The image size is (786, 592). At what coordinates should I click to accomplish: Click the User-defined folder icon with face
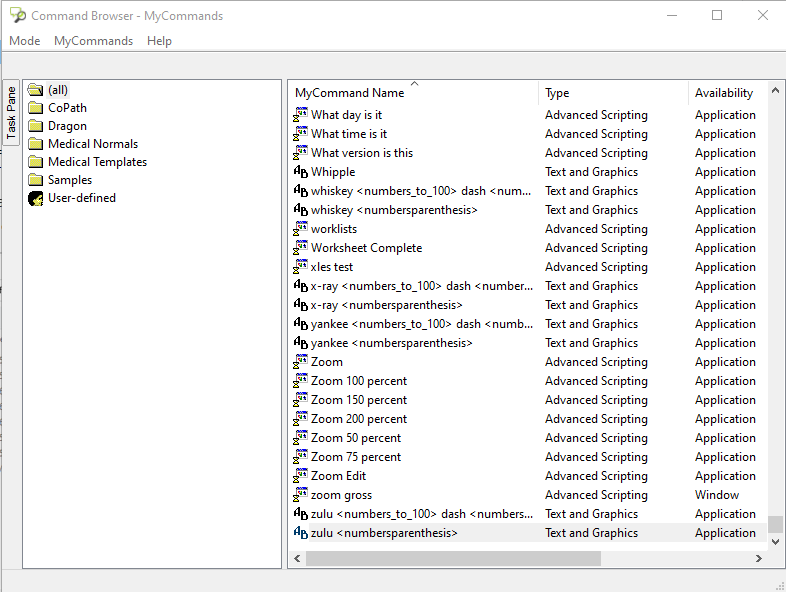tap(36, 199)
